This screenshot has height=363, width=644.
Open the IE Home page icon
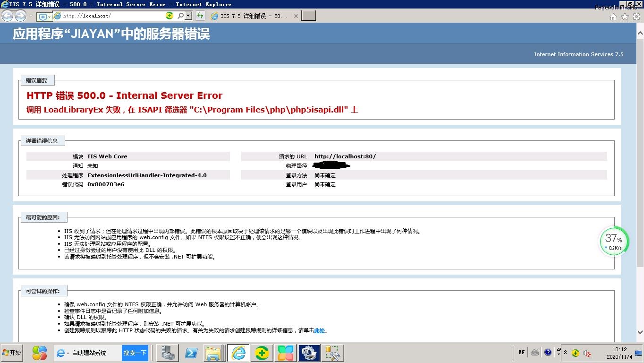pyautogui.click(x=613, y=17)
